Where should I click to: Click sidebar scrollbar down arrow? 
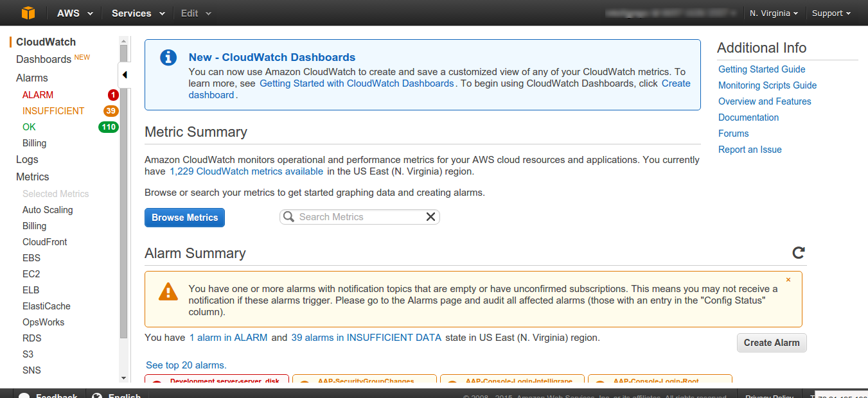click(x=124, y=378)
